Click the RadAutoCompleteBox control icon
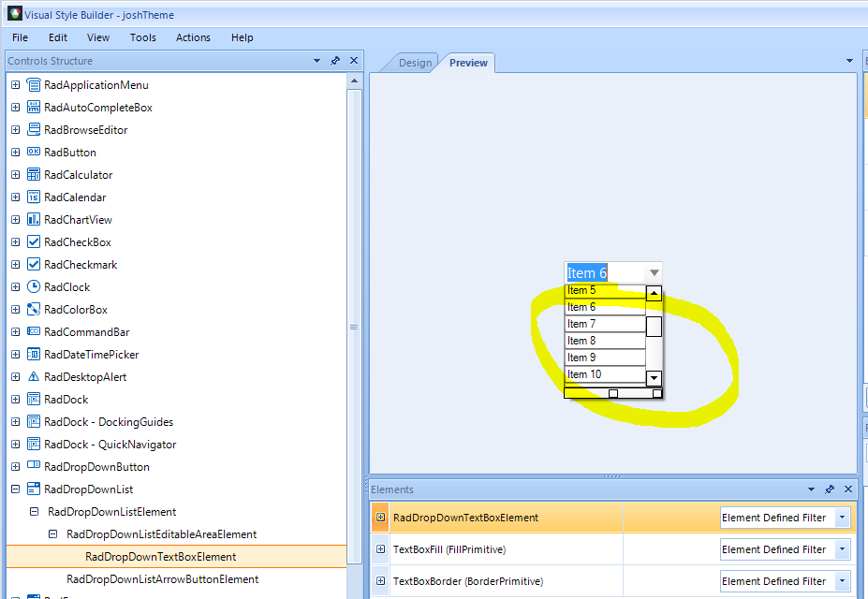 point(34,108)
